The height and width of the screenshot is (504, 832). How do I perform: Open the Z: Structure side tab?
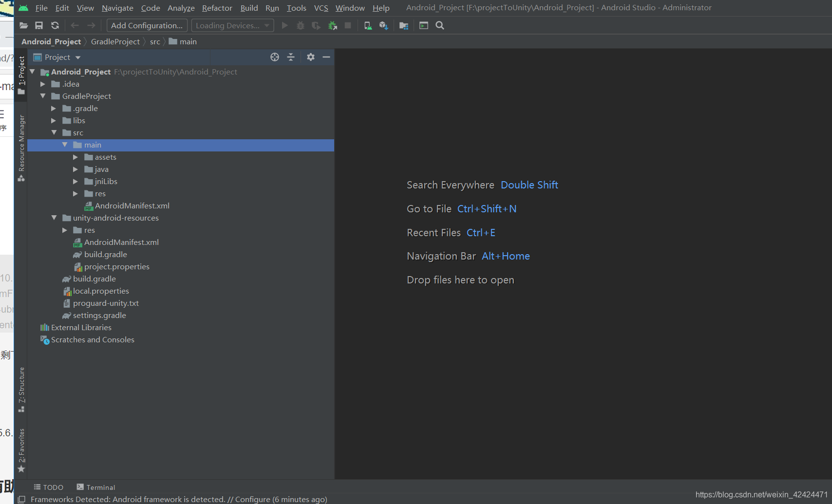tap(21, 389)
